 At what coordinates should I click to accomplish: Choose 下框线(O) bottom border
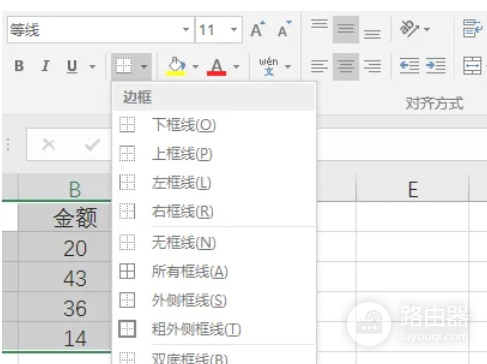pyautogui.click(x=214, y=125)
